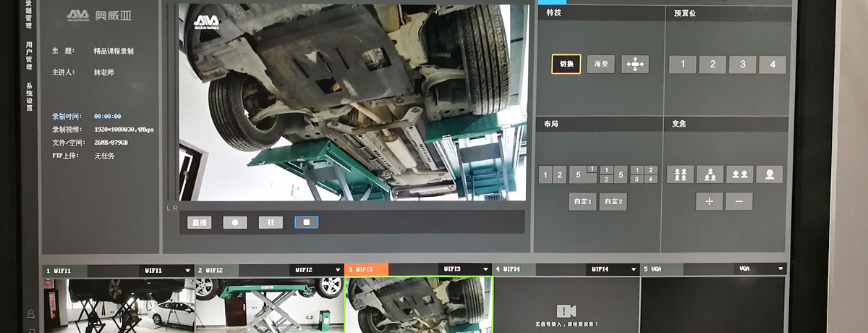The image size is (868, 333).
Task: Select the 切换 (cut) transition effect
Action: (x=566, y=64)
